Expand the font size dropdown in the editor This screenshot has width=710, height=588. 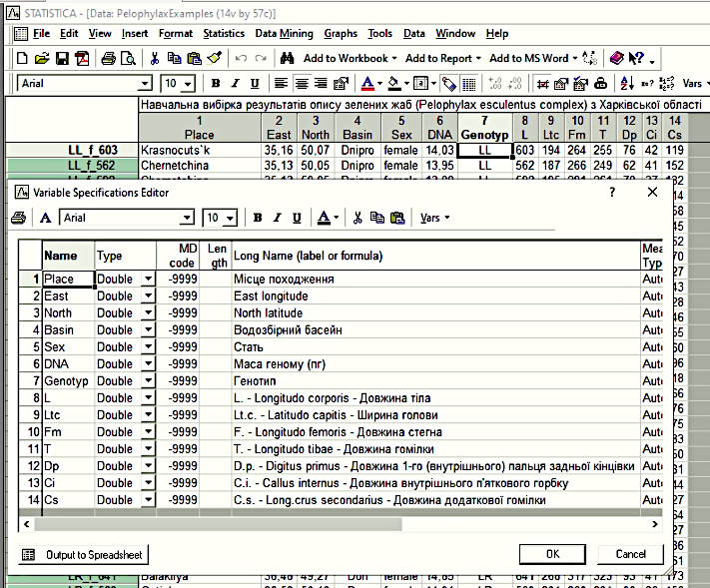[x=230, y=218]
